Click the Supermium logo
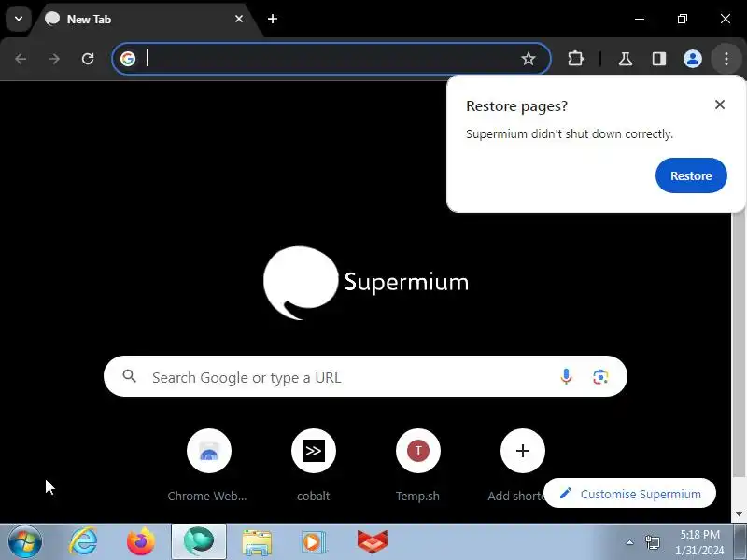Screen dimensions: 747x560 366,283
